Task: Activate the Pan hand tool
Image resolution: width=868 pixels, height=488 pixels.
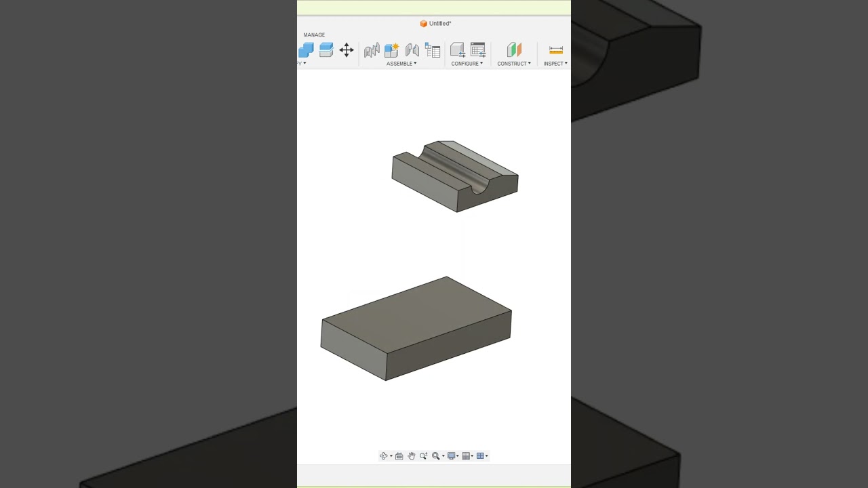Action: tap(412, 456)
